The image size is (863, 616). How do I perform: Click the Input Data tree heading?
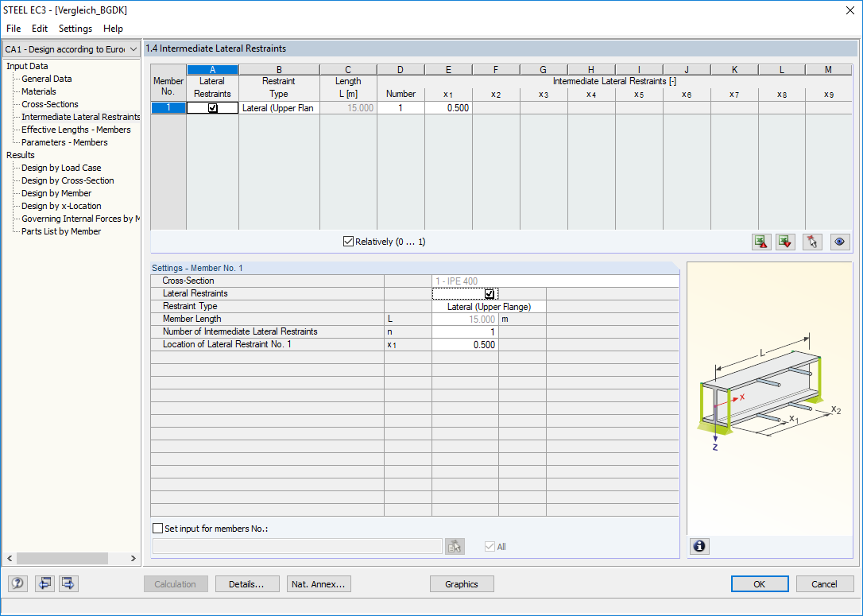click(x=27, y=66)
